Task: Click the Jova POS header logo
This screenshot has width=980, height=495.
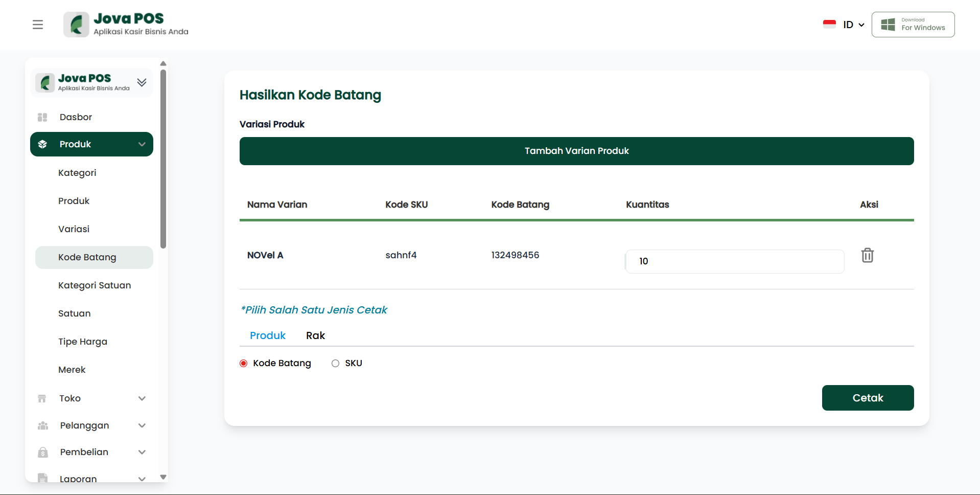Action: point(126,25)
